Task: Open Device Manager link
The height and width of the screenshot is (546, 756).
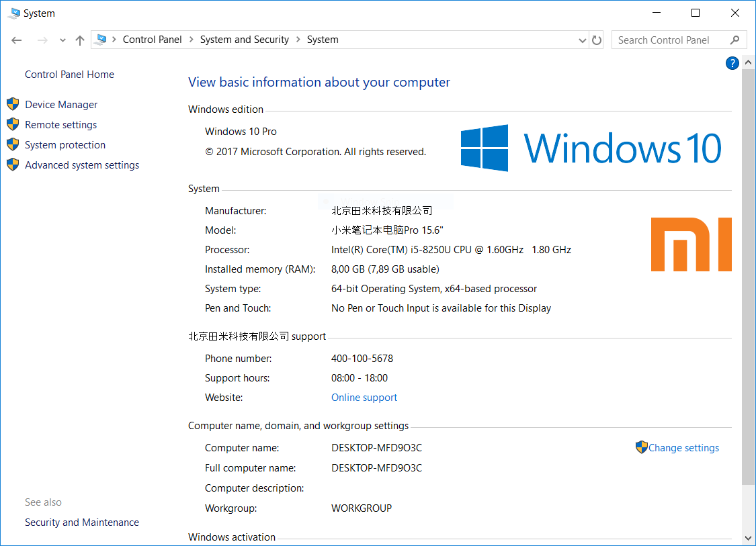Action: (61, 105)
